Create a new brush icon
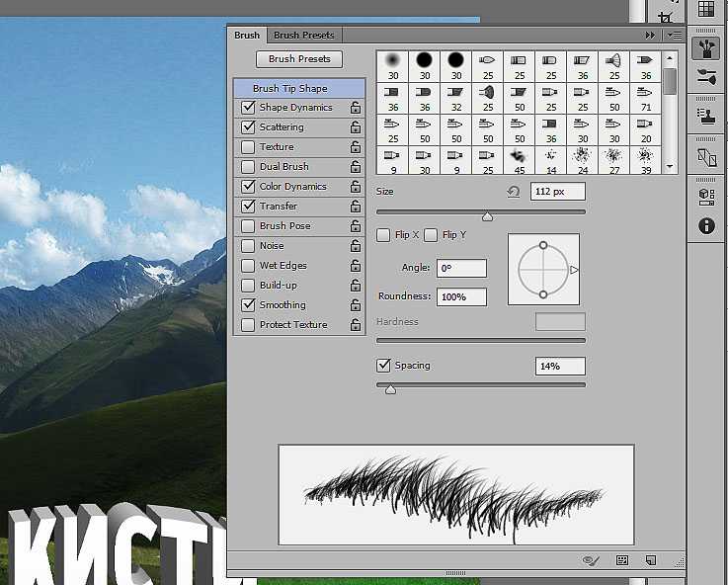This screenshot has width=728, height=585. (x=651, y=560)
